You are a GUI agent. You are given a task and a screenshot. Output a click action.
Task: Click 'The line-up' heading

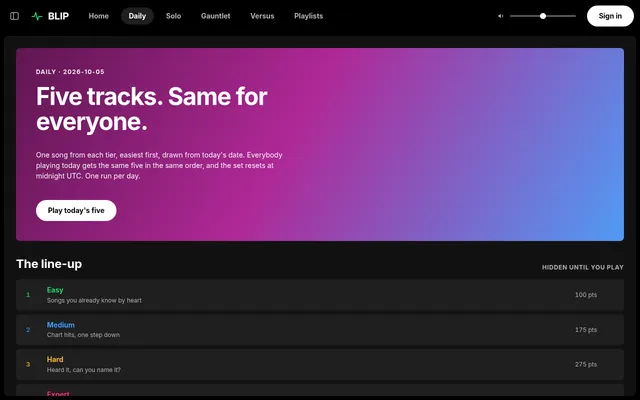coord(49,264)
